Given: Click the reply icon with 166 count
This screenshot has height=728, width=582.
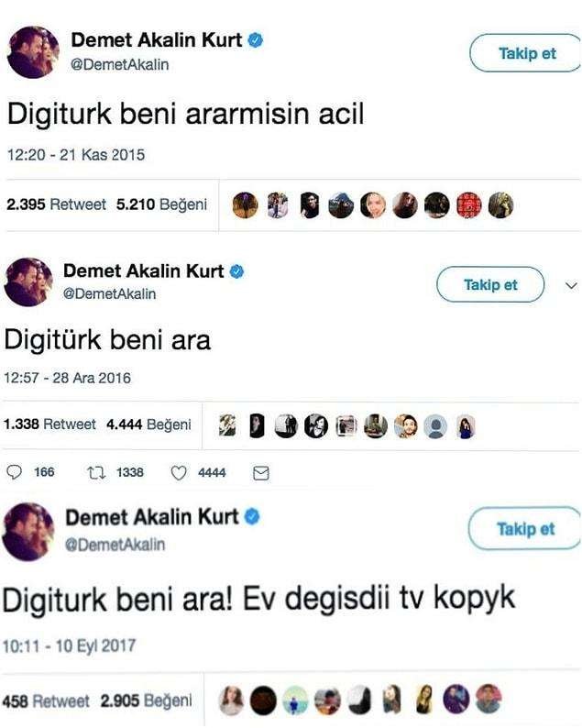Looking at the screenshot, I should tap(15, 472).
